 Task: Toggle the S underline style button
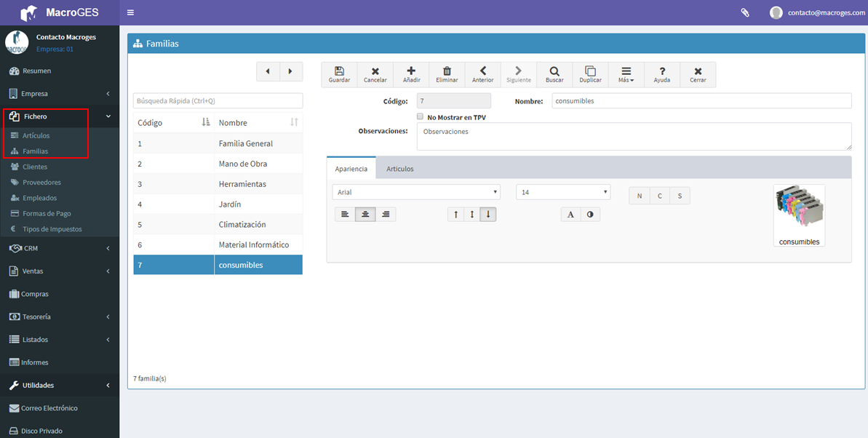(680, 196)
